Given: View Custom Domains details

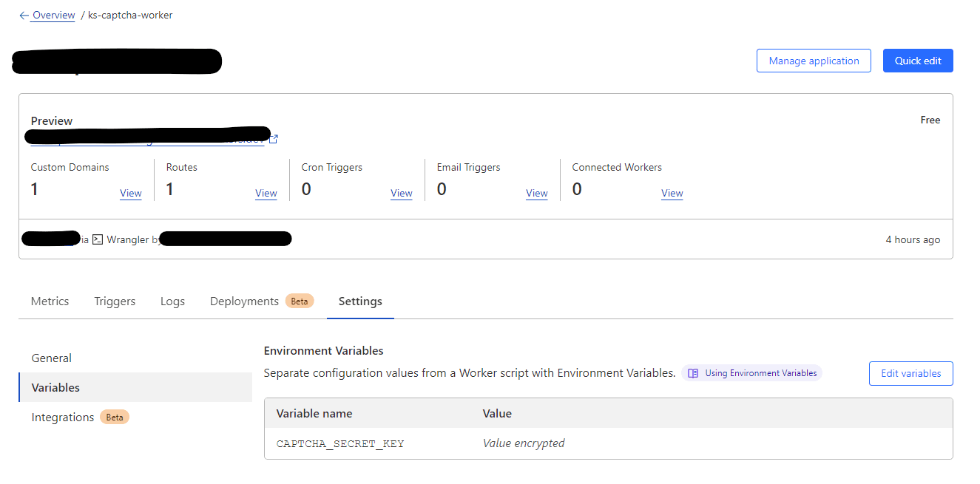Looking at the screenshot, I should pos(130,194).
